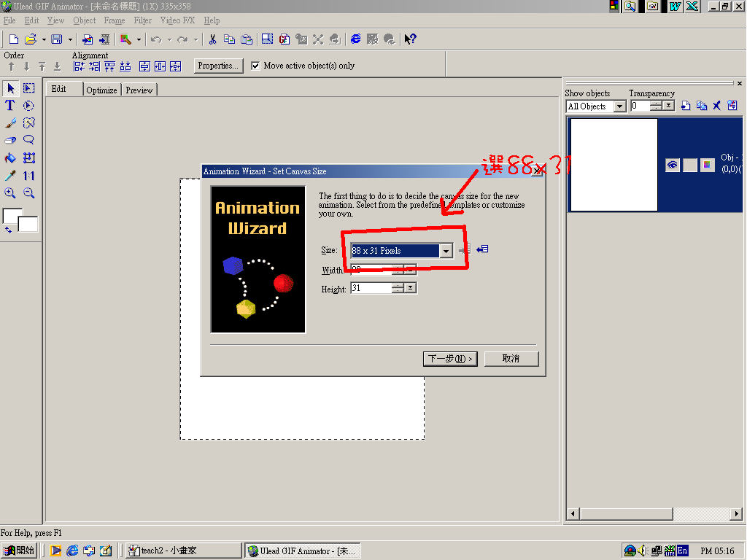Screen dimensions: 747x560
Task: Click the Cut scissors icon
Action: click(212, 39)
